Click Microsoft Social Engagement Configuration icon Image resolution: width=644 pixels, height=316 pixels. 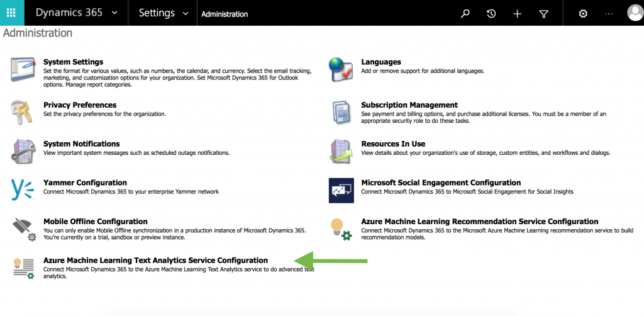tap(341, 189)
